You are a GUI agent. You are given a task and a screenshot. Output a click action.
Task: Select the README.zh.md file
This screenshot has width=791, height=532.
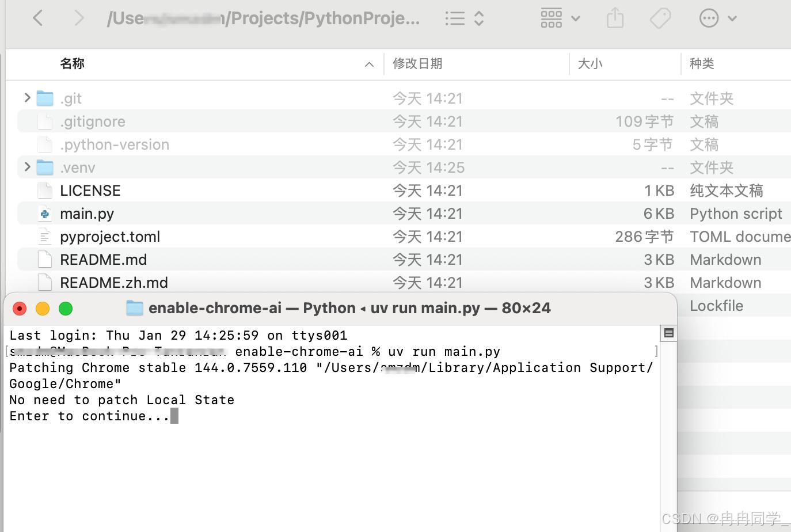point(114,283)
